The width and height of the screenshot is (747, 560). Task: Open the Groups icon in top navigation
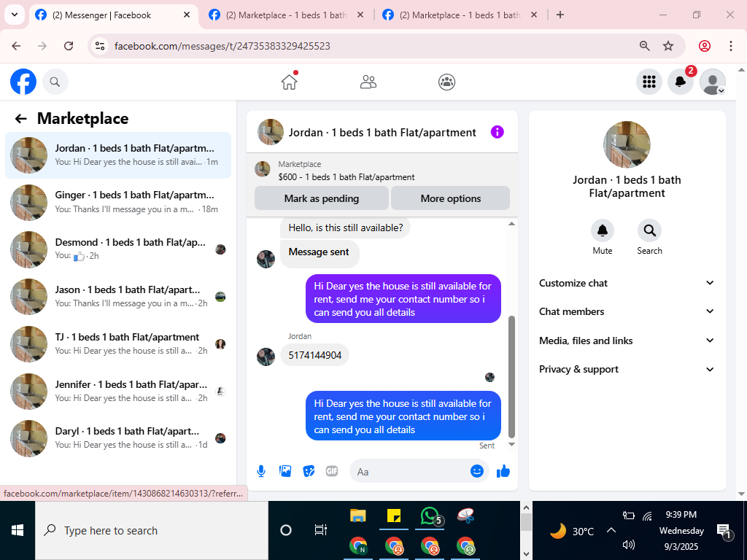point(446,82)
